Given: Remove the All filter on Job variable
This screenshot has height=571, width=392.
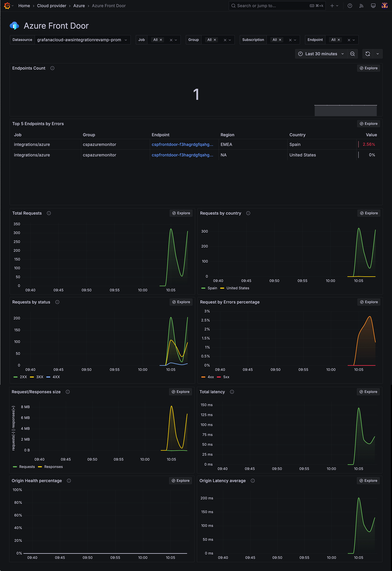Looking at the screenshot, I should [x=161, y=40].
